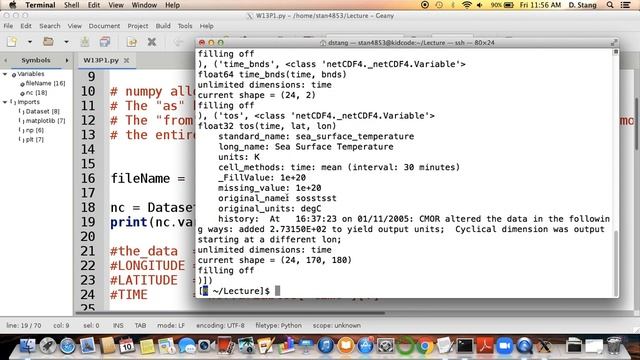The width and height of the screenshot is (640, 360).
Task: Open Geany View menu
Action: coord(74,26)
